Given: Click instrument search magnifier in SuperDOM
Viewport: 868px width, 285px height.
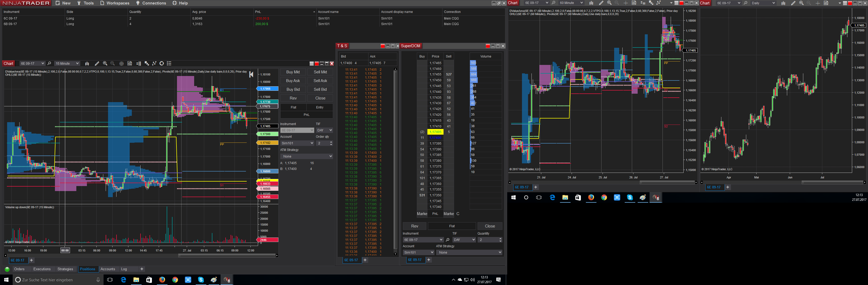Looking at the screenshot, I should click(447, 240).
